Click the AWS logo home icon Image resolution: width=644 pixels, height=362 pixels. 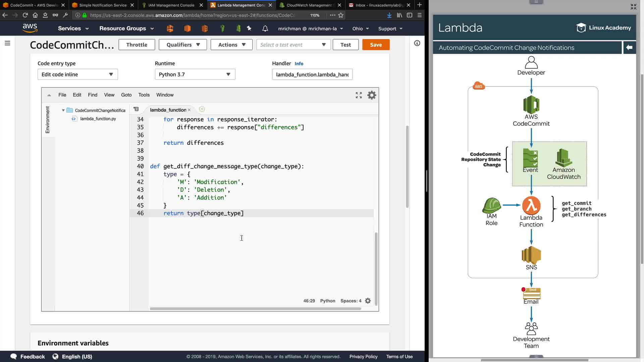(30, 28)
